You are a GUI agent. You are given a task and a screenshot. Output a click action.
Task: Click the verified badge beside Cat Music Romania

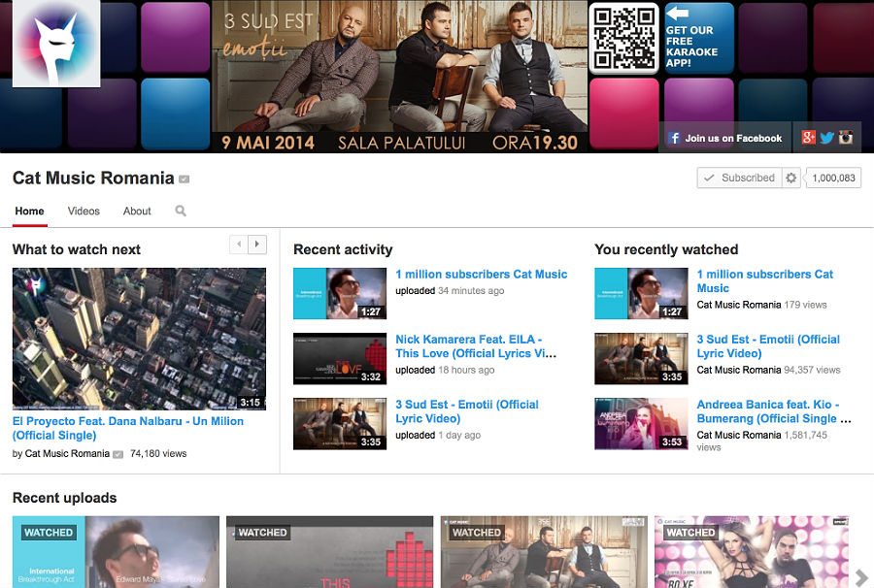click(x=184, y=180)
